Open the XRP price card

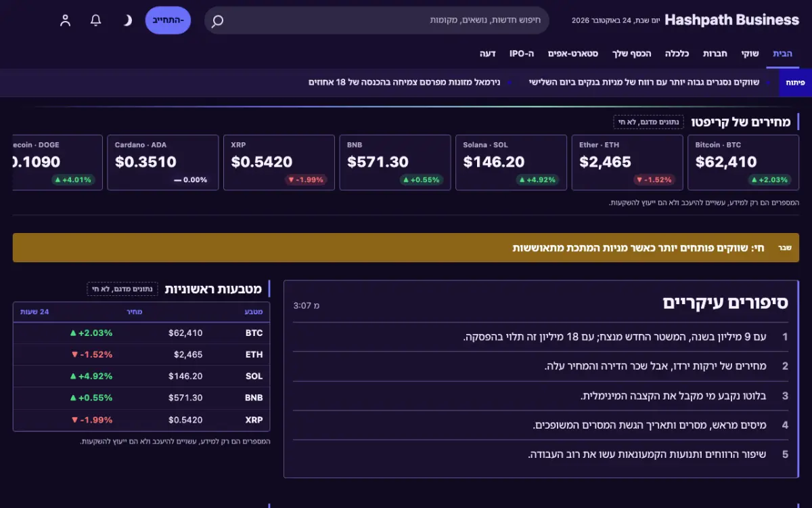click(279, 163)
